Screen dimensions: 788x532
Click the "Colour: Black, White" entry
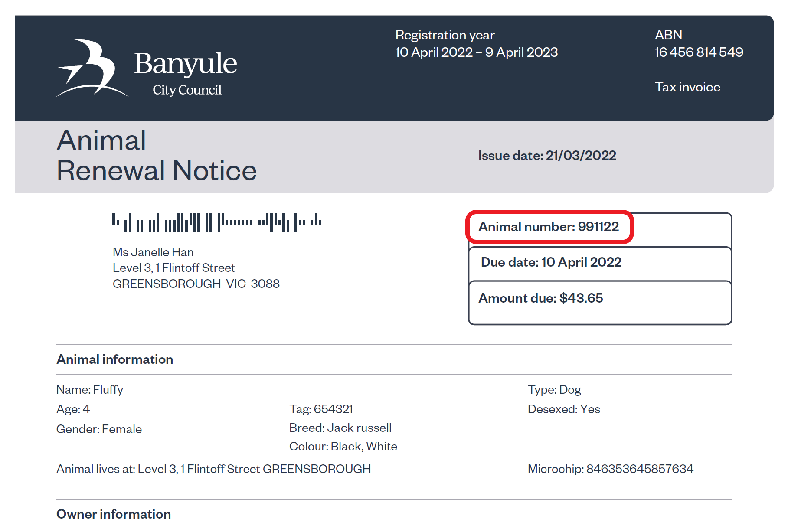[x=343, y=447]
